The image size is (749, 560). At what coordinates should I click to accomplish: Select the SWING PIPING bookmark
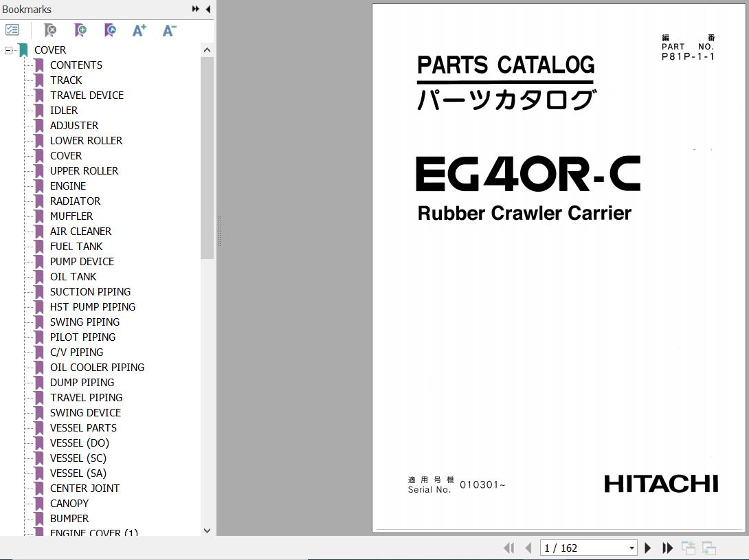[85, 322]
